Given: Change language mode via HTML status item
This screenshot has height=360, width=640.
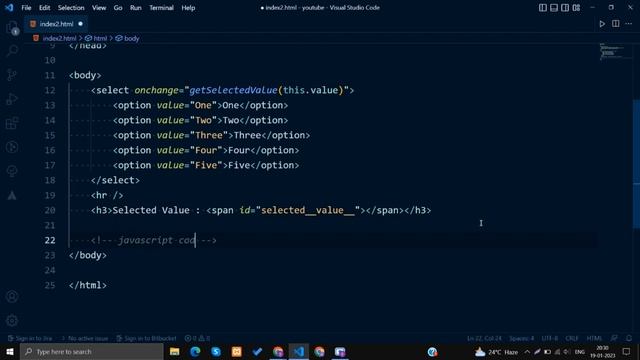Looking at the screenshot, I should coord(594,338).
